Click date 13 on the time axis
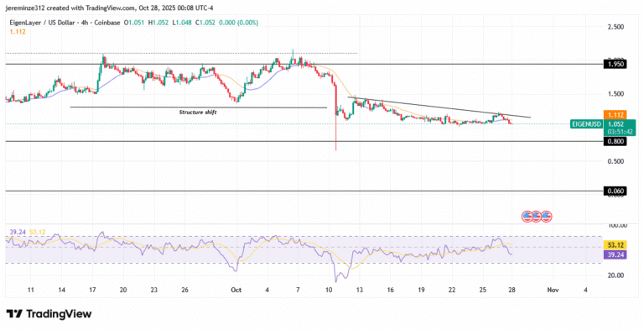 (360, 290)
